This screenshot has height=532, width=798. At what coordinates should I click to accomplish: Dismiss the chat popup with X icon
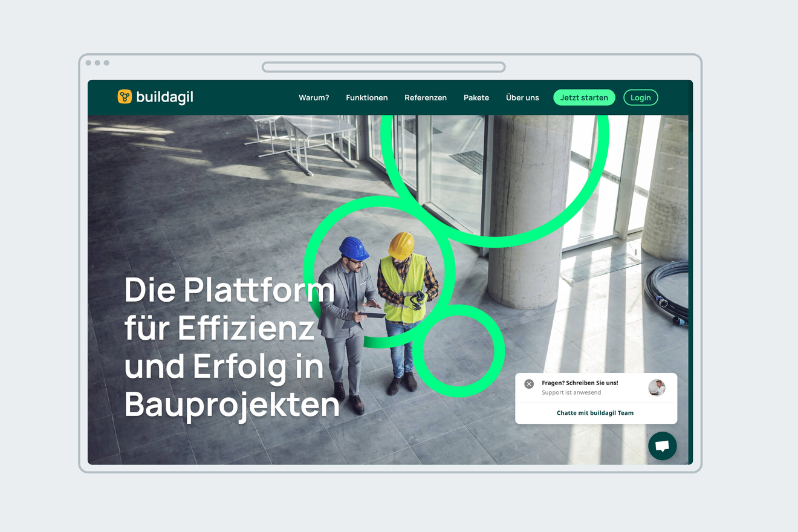(x=529, y=384)
